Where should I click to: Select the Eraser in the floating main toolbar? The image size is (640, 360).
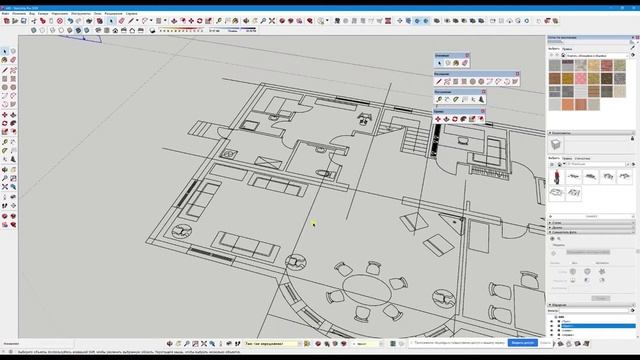point(465,63)
